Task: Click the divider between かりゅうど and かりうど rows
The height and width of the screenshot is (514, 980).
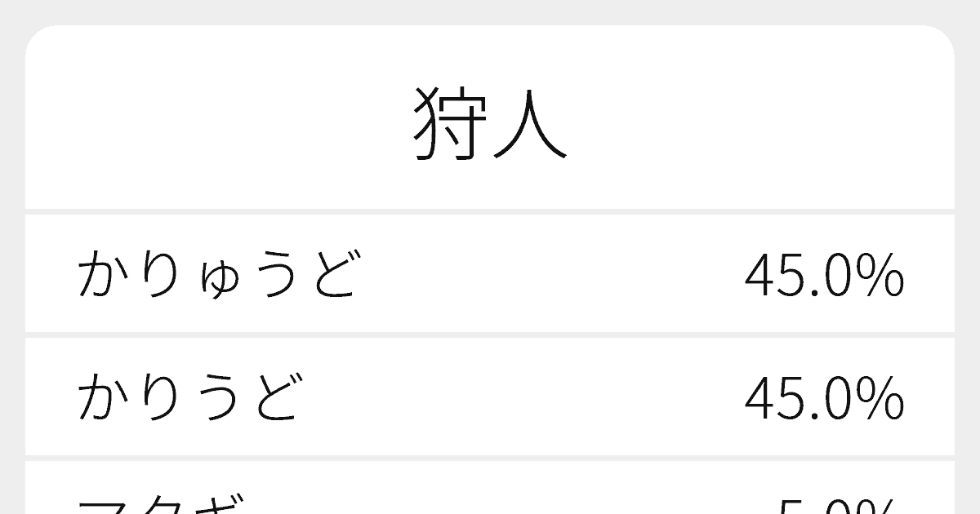Action: [490, 335]
